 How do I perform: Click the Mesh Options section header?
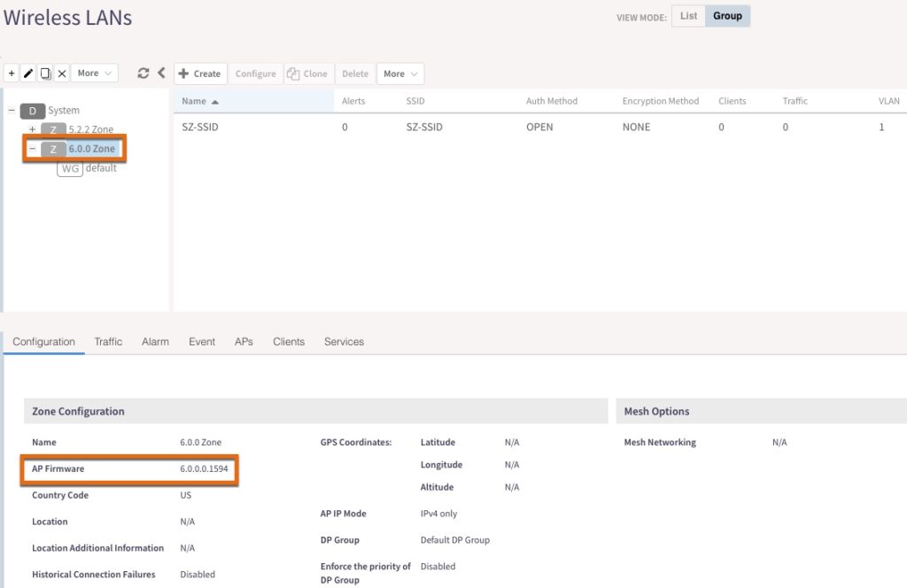tap(761, 411)
